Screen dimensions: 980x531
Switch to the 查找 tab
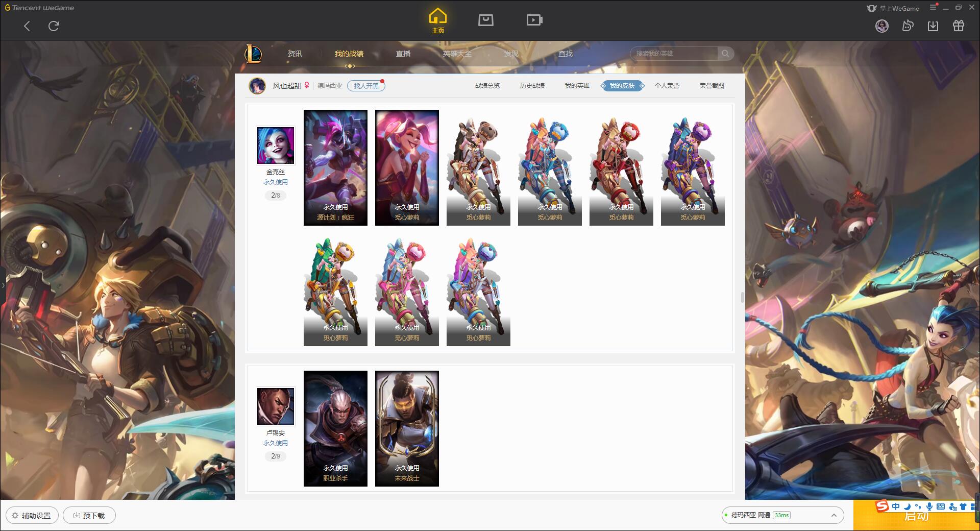coord(566,54)
